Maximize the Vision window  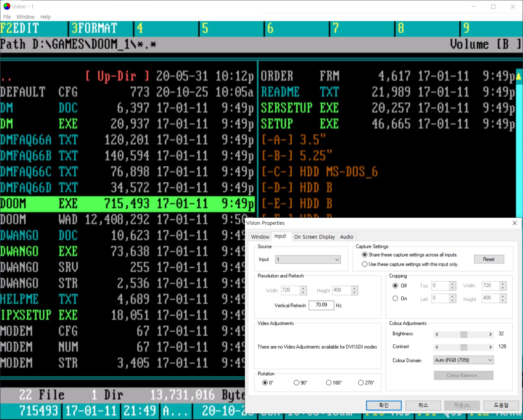tap(493, 6)
